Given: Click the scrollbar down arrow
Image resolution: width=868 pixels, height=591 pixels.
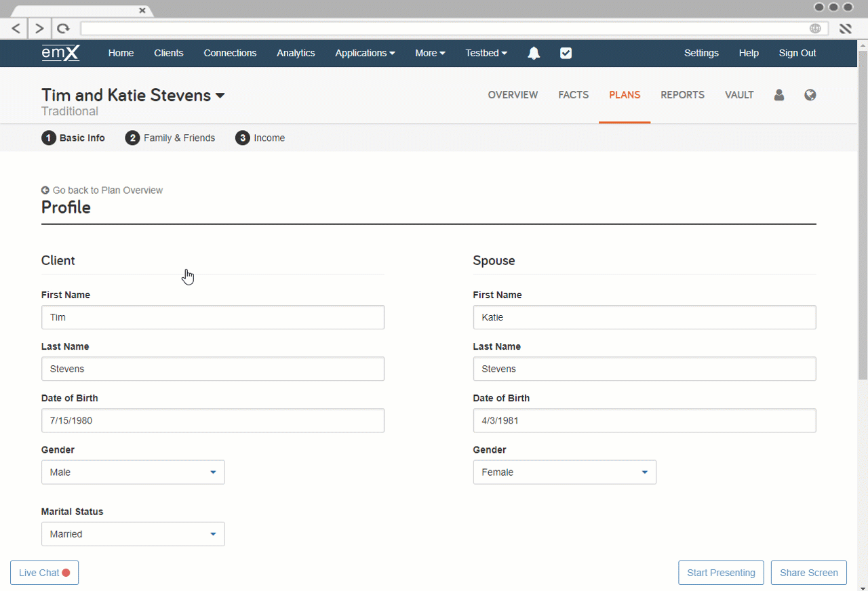Looking at the screenshot, I should click(863, 586).
